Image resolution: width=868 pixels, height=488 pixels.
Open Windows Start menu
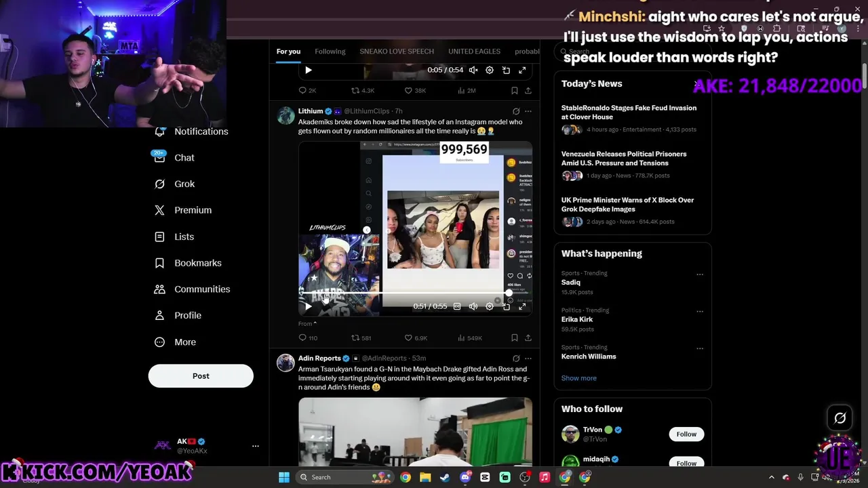284,477
